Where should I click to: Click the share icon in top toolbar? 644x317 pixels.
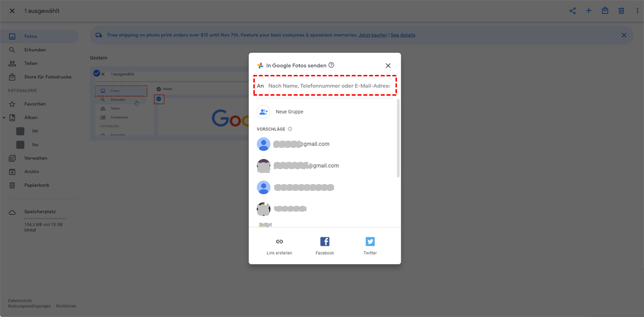[572, 11]
